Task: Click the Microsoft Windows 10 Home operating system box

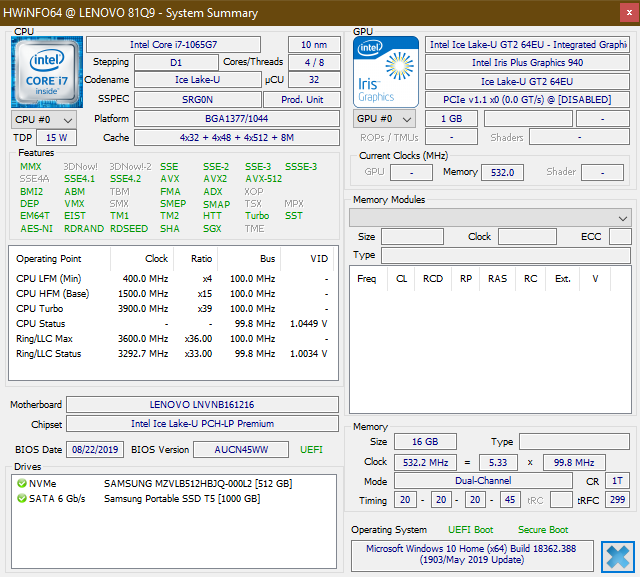Action: click(x=474, y=555)
